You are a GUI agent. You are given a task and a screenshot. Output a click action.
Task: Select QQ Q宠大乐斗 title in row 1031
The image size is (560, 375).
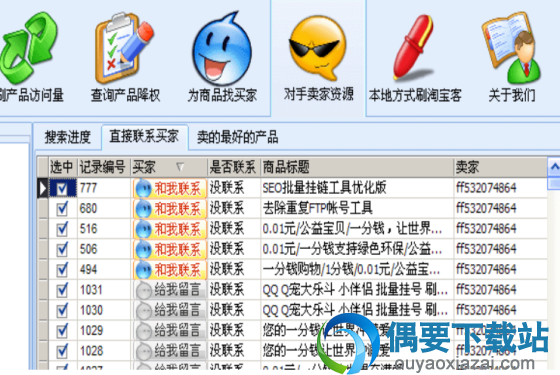[355, 290]
